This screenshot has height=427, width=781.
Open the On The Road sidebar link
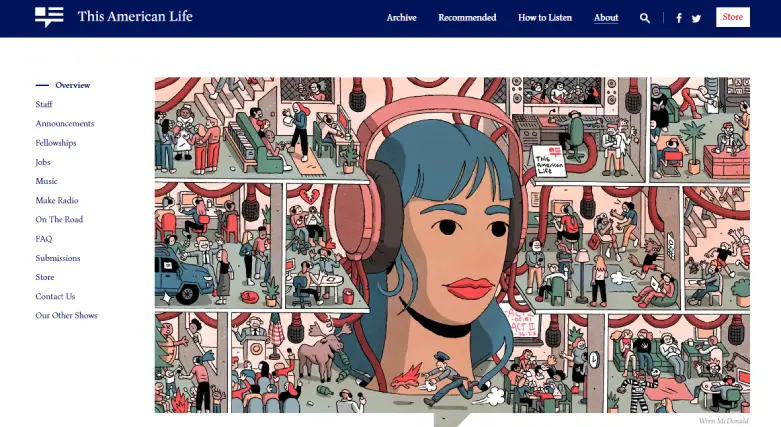point(59,219)
